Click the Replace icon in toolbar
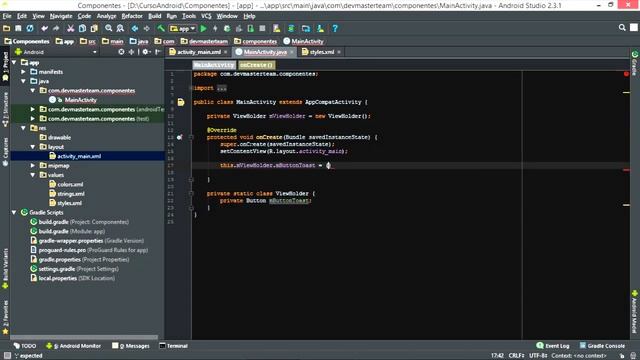 (120, 29)
